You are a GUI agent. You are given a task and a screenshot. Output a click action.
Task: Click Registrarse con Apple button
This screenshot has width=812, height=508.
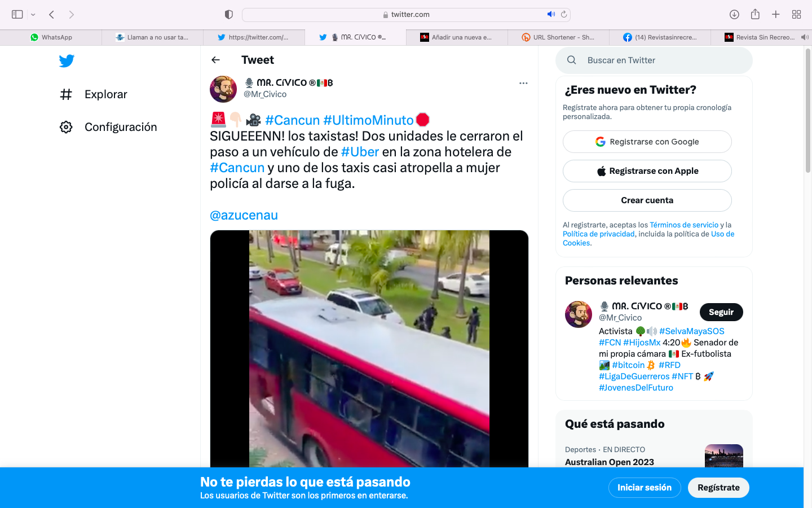click(647, 171)
